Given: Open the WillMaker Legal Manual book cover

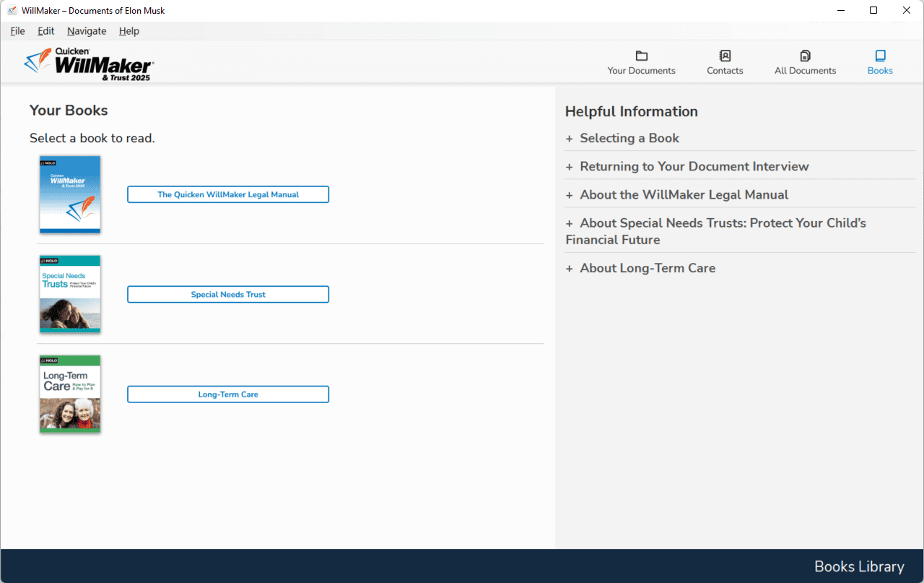Looking at the screenshot, I should 70,194.
